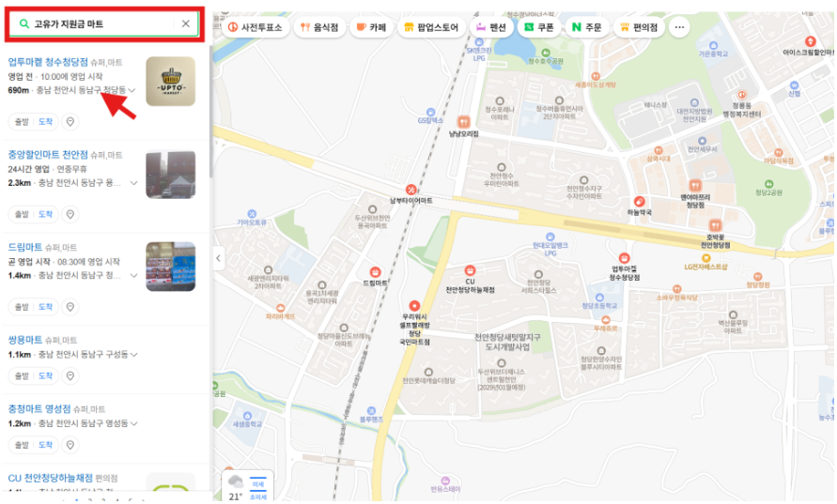The height and width of the screenshot is (504, 837).
Task: Click the green magnifier search icon
Action: (23, 24)
